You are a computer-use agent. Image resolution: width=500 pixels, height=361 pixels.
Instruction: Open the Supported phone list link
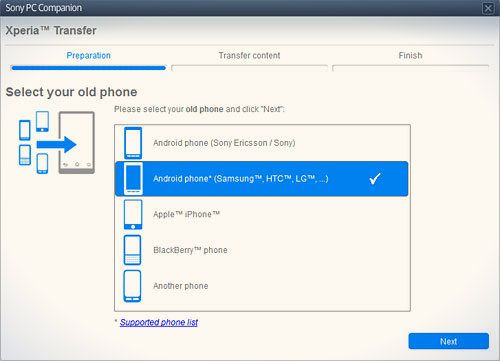coord(159,322)
